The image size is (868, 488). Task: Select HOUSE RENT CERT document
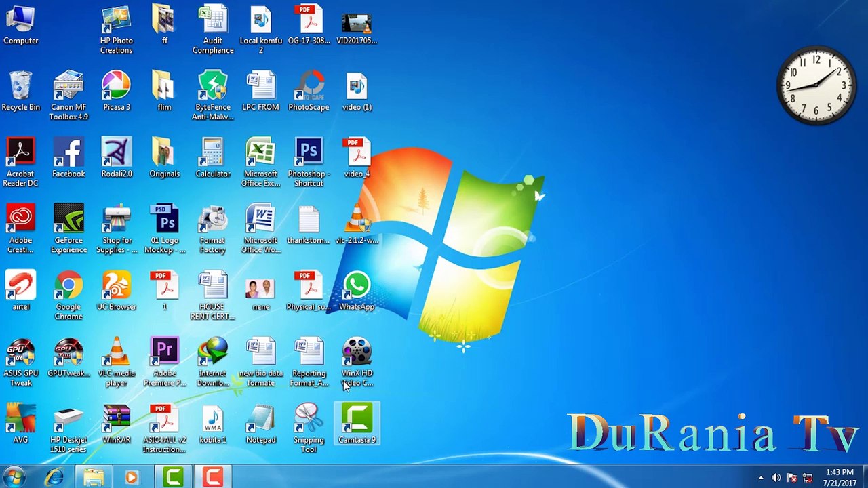click(213, 296)
